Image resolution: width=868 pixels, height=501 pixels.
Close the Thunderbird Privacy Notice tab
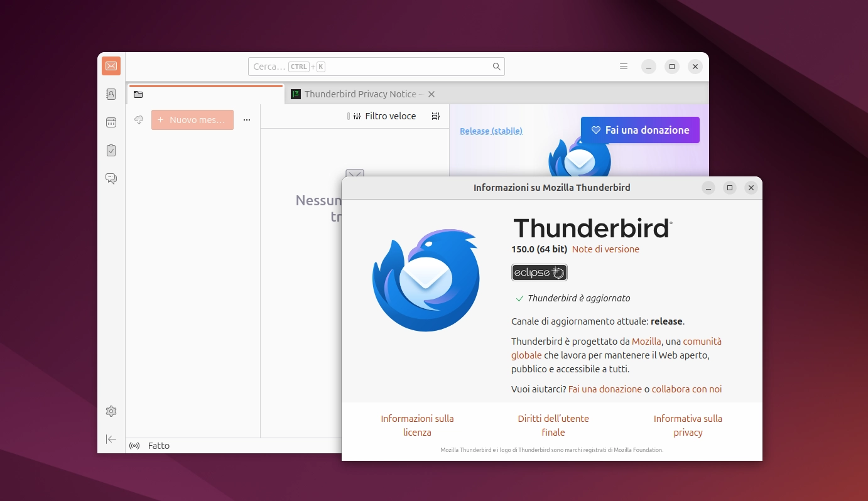[x=431, y=94]
